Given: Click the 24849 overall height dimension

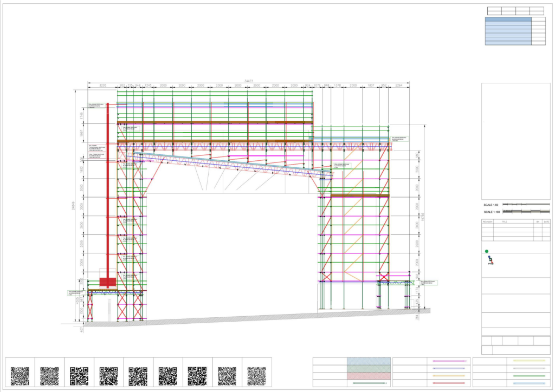Looking at the screenshot, I should (73, 206).
